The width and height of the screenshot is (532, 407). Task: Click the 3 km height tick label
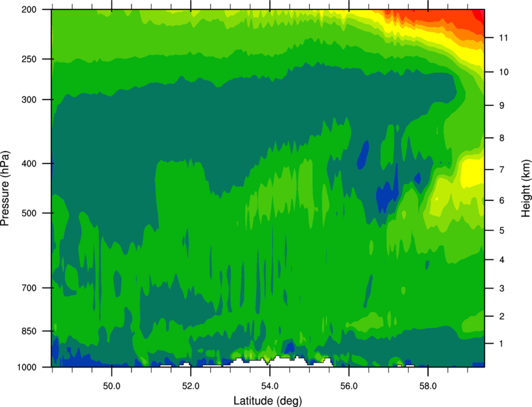point(501,289)
